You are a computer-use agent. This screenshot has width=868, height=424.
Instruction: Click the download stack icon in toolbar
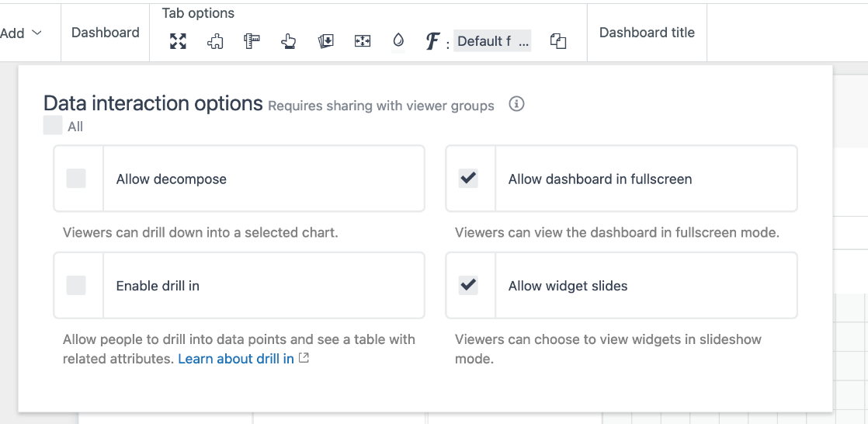(x=326, y=42)
